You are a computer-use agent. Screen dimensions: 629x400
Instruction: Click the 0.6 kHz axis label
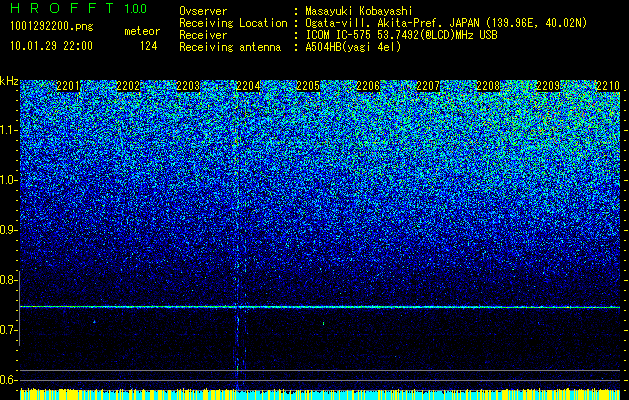point(8,380)
